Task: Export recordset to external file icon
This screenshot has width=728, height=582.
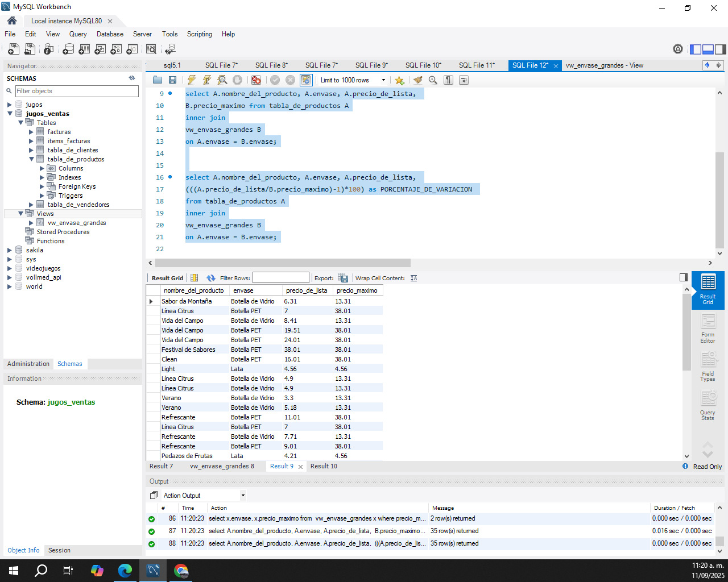Action: 343,278
